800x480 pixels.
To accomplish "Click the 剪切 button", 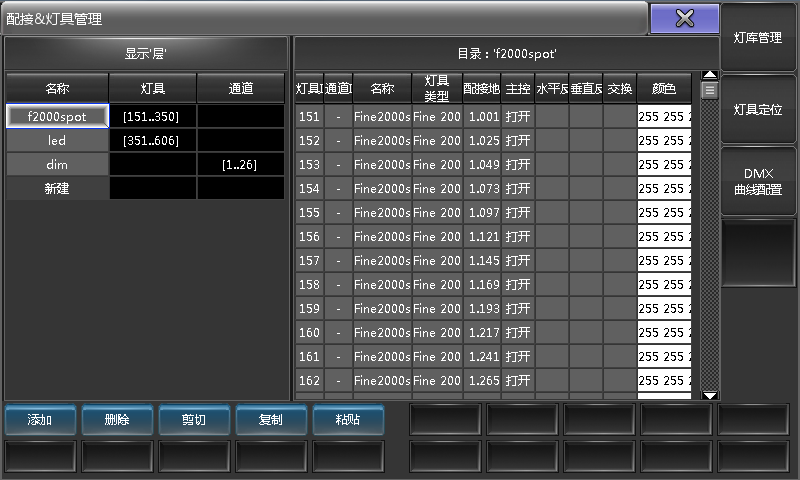I will [194, 420].
